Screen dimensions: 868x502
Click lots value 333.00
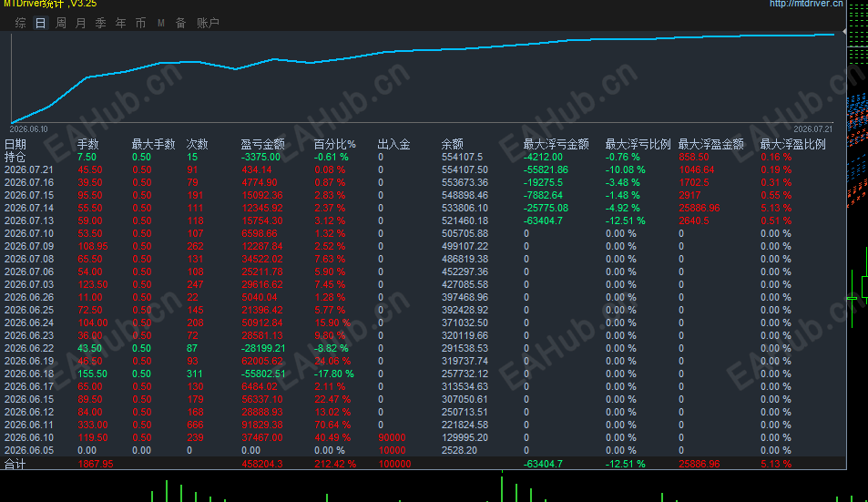pos(93,425)
